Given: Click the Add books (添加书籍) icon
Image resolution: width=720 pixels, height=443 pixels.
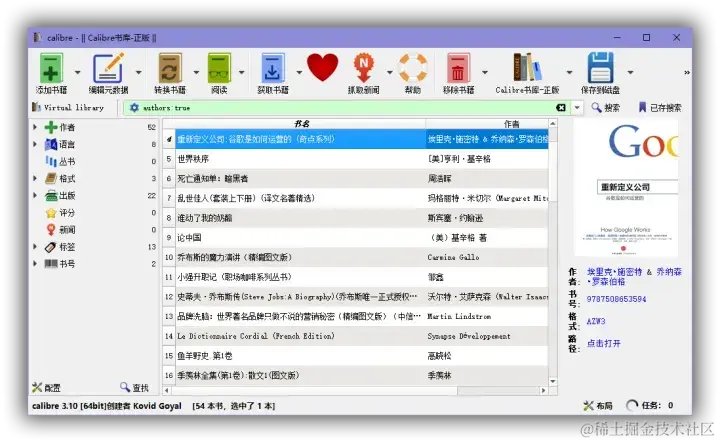Looking at the screenshot, I should click(51, 68).
